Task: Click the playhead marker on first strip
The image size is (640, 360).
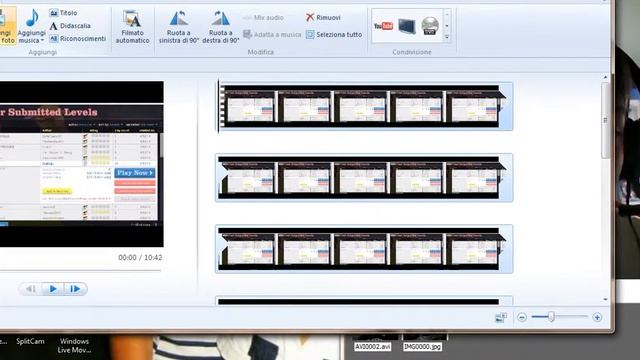Action: click(218, 106)
